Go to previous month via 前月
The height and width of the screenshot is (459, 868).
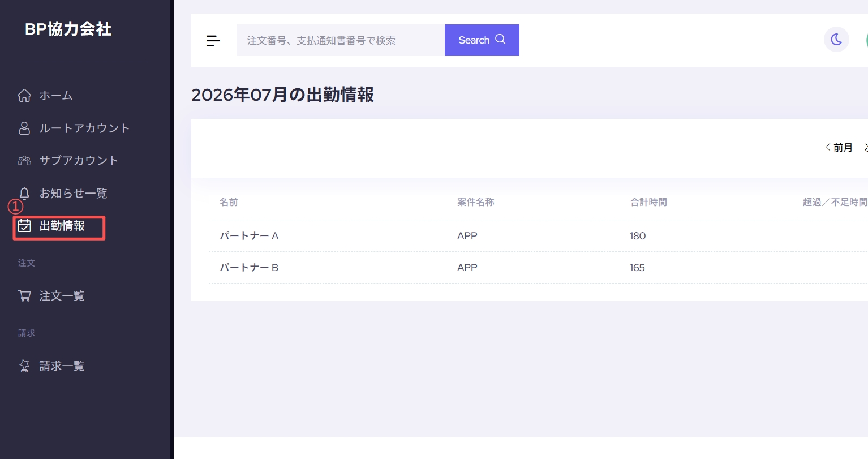[x=839, y=148]
